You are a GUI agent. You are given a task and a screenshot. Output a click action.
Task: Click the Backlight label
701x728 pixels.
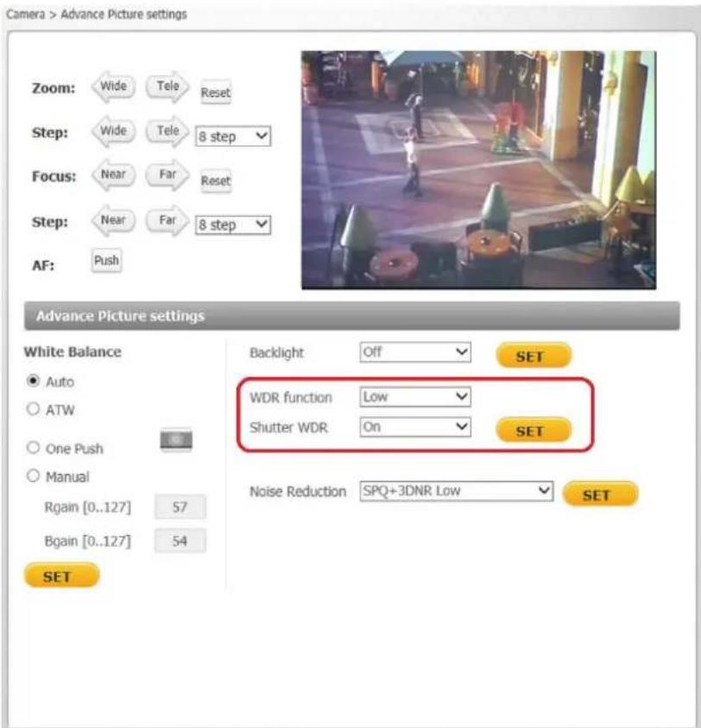tap(276, 353)
